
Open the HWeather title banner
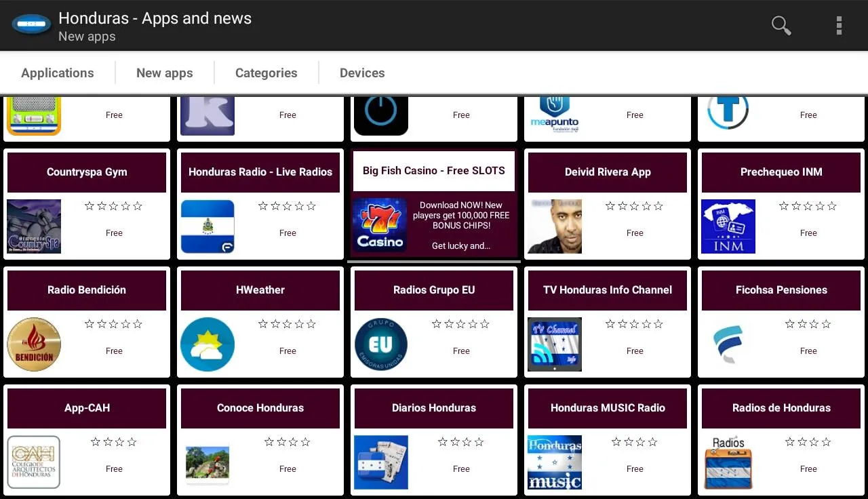[260, 290]
